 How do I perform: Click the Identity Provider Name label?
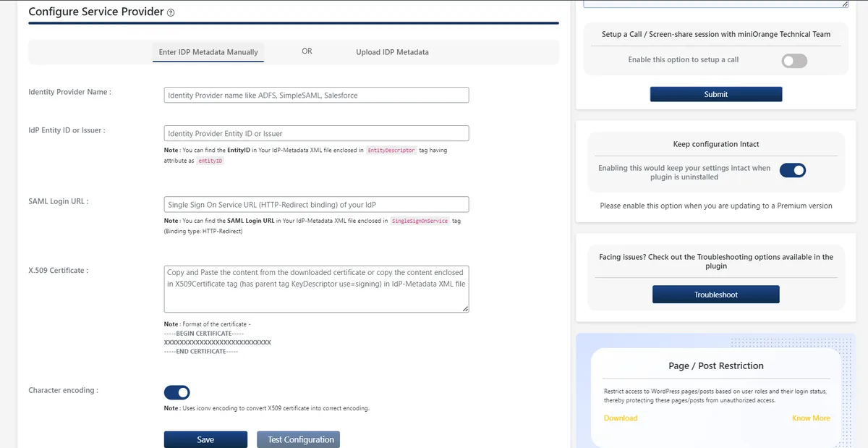(69, 93)
